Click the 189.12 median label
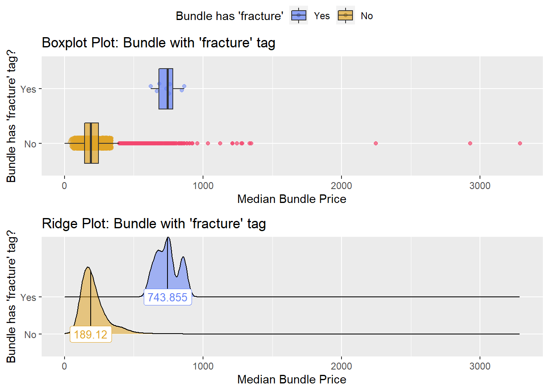 click(91, 334)
